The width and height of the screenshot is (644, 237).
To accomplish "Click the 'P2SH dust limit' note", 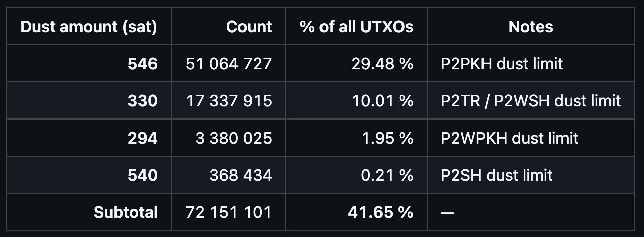I will tap(497, 175).
